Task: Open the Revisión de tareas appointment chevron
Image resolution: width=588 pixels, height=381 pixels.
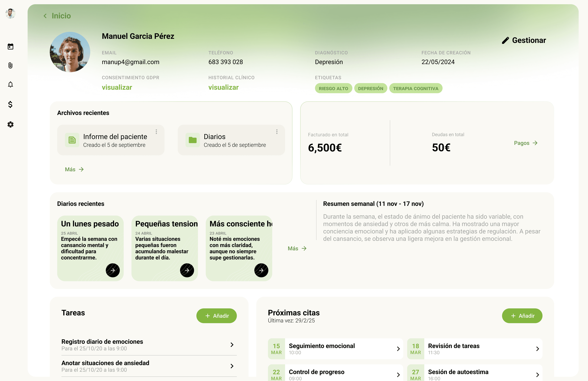Action: 538,349
